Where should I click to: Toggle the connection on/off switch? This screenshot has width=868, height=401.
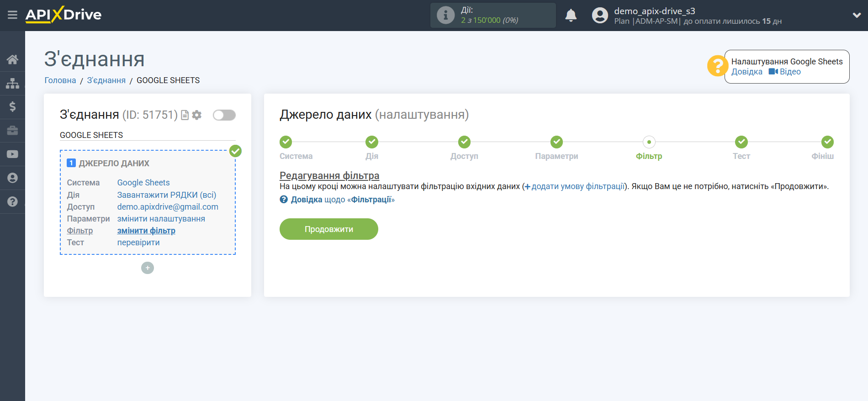pos(224,115)
